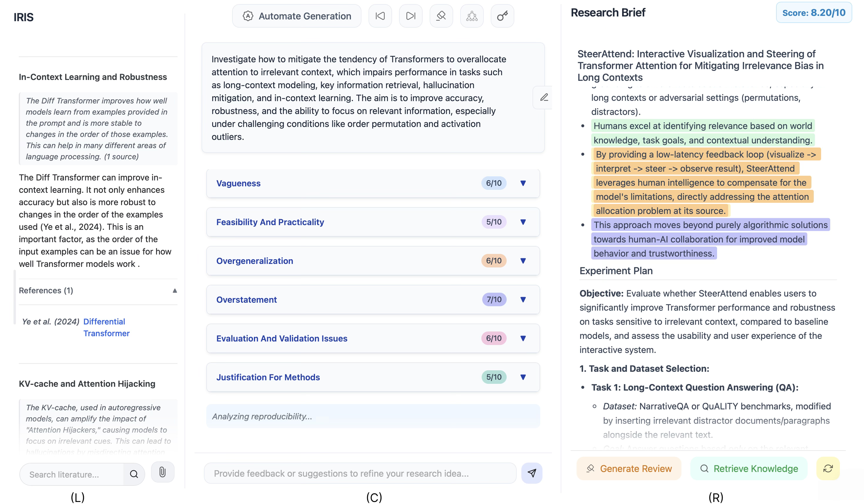The height and width of the screenshot is (504, 864).
Task: Expand the Overstatement review item
Action: (x=523, y=299)
